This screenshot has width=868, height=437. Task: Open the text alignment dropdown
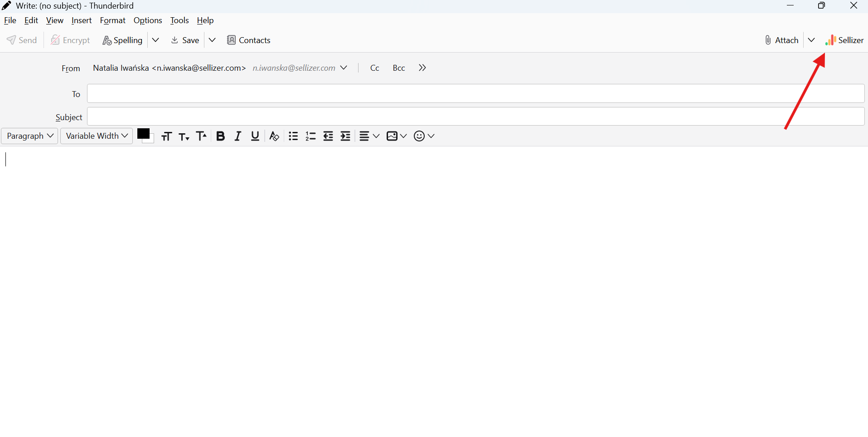click(369, 136)
